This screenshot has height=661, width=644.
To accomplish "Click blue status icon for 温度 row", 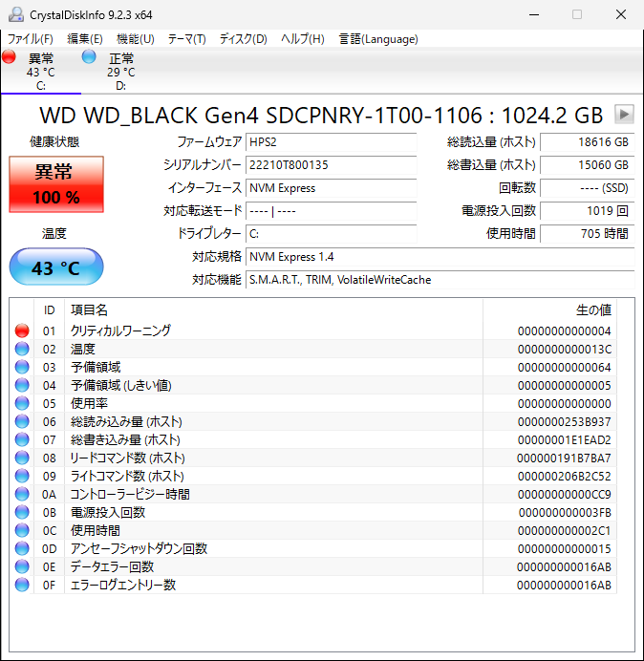I will pos(22,349).
